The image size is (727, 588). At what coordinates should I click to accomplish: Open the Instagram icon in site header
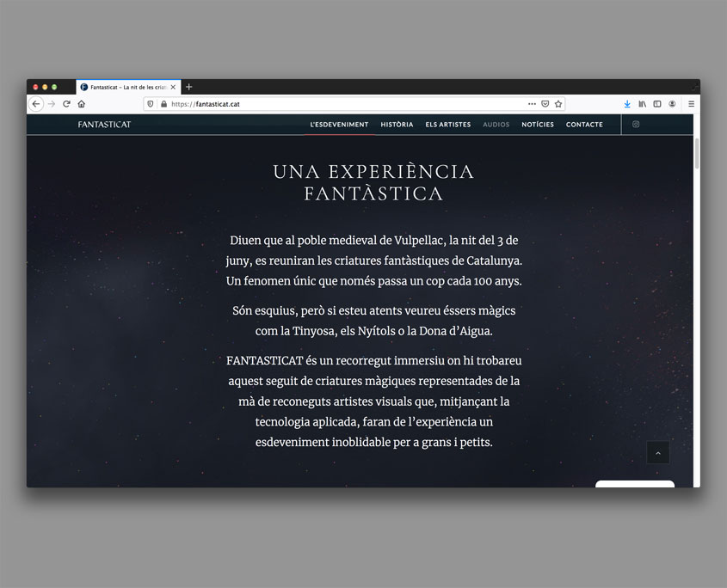[x=636, y=125]
